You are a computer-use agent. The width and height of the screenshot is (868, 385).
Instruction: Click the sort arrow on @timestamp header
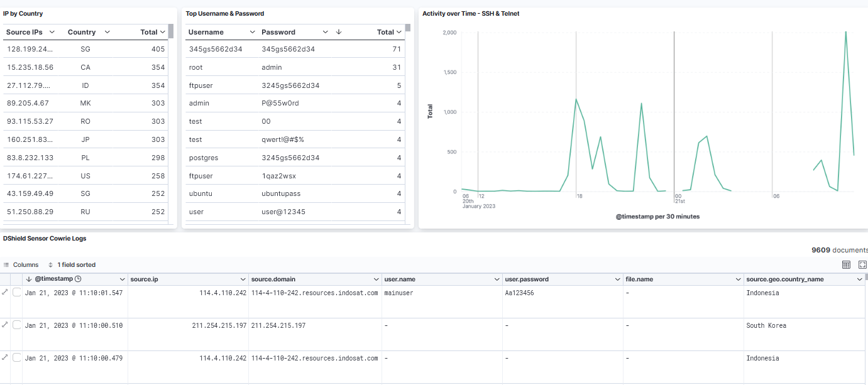[29, 279]
